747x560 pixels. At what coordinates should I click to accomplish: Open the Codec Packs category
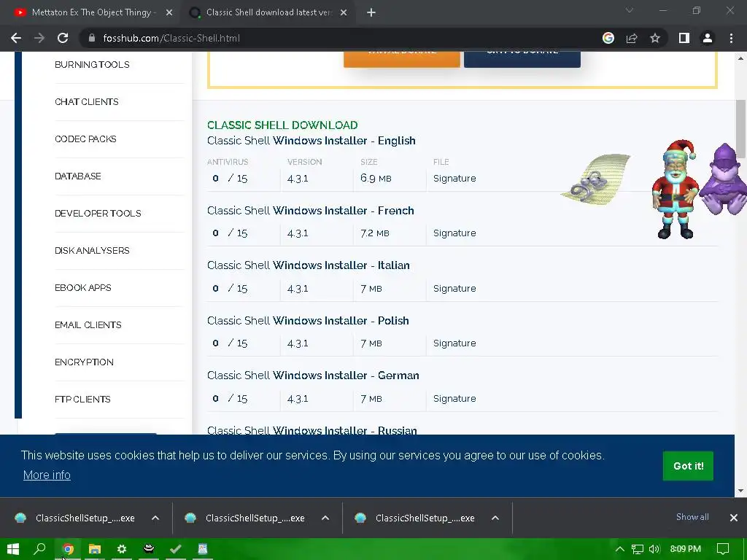click(x=86, y=139)
